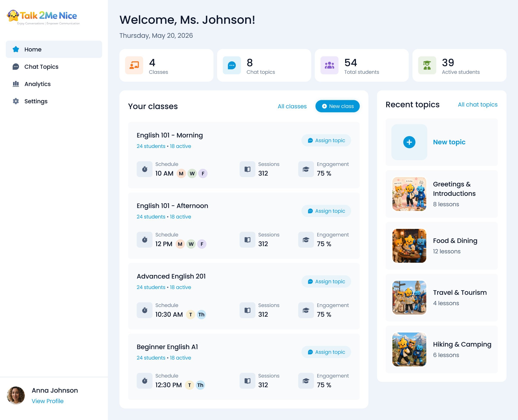Click the orange Classes stat icon

click(x=134, y=65)
